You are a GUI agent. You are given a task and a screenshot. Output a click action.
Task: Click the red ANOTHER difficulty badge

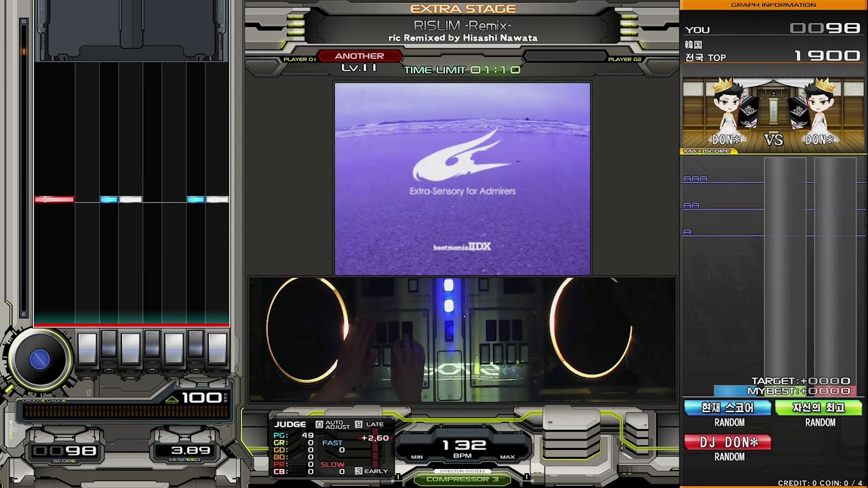(359, 56)
